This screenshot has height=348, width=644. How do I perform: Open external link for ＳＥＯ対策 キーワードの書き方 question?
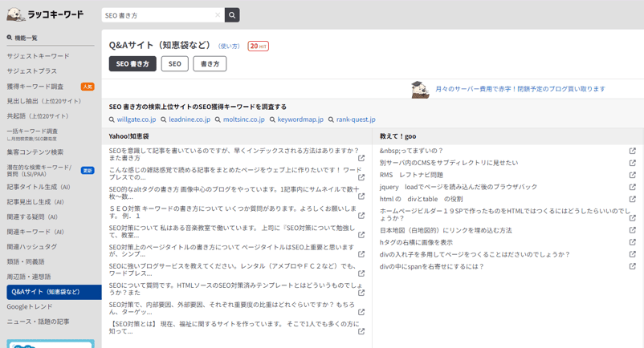click(361, 216)
